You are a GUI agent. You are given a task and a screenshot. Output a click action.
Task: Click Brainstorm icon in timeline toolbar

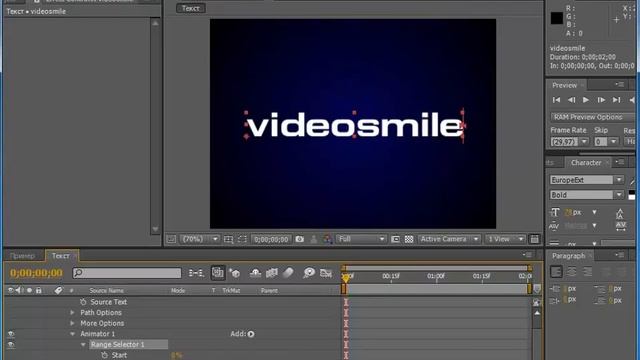click(309, 273)
